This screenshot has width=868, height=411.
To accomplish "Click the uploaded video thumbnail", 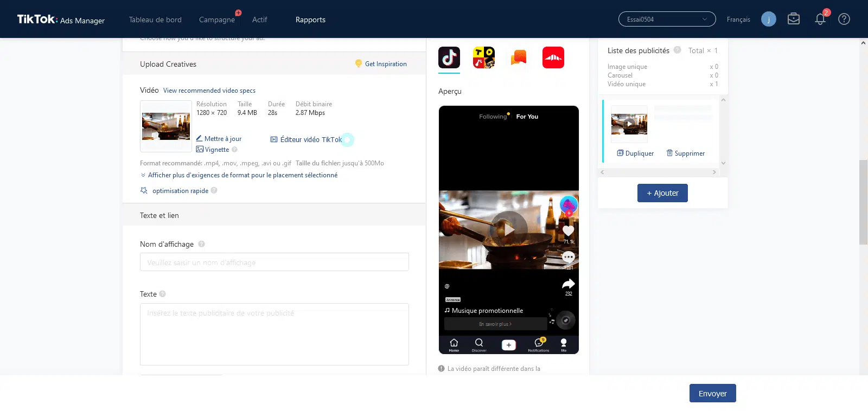I will [x=166, y=126].
